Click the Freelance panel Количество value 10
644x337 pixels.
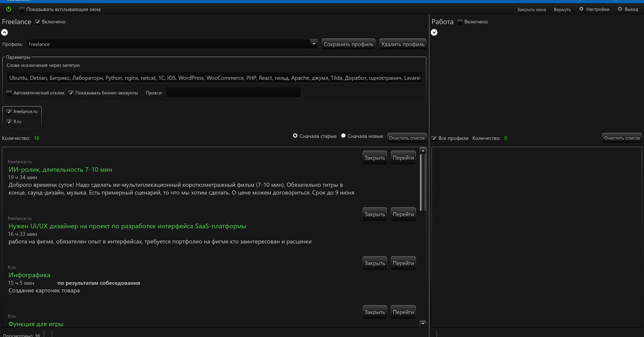click(x=37, y=138)
